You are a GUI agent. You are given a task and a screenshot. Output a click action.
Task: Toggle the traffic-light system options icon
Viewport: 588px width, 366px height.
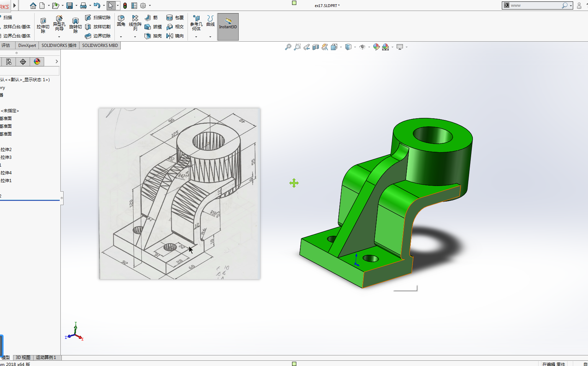(x=125, y=5)
